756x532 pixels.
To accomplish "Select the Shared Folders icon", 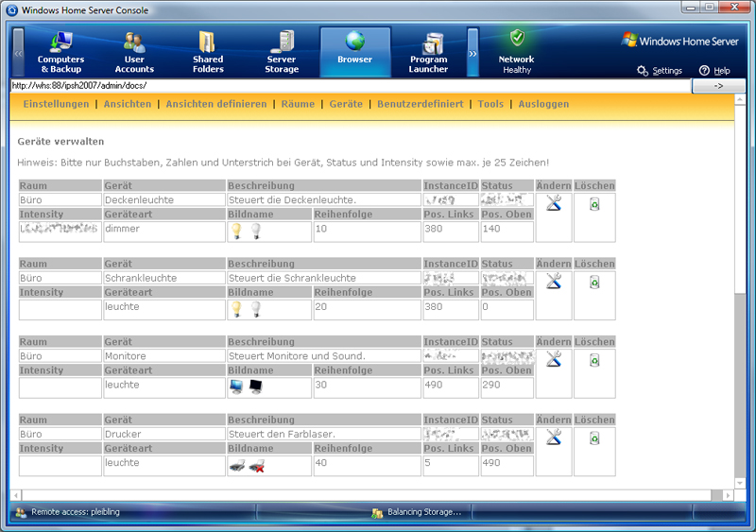I will [x=208, y=51].
